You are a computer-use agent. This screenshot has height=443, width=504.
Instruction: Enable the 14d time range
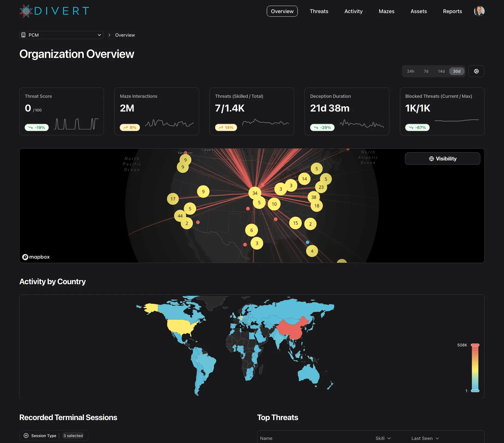click(x=441, y=71)
